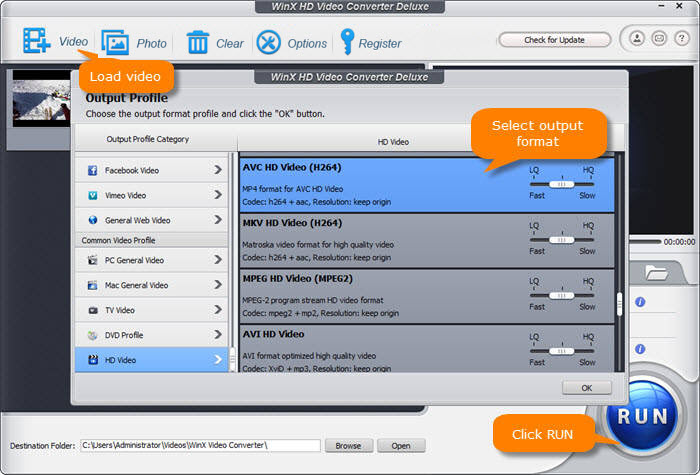Click the Open destination folder button
Viewport: 700px width, 475px height.
coord(401,446)
